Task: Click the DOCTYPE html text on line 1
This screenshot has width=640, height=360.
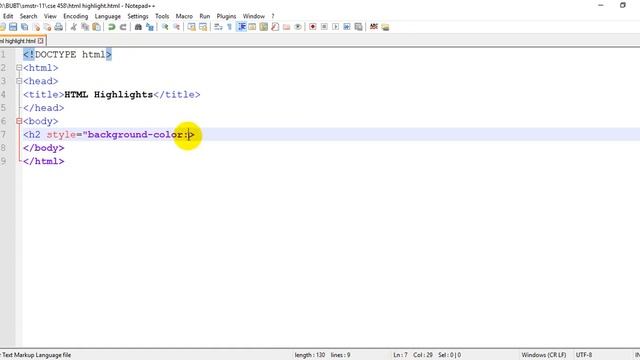Action: pyautogui.click(x=70, y=55)
